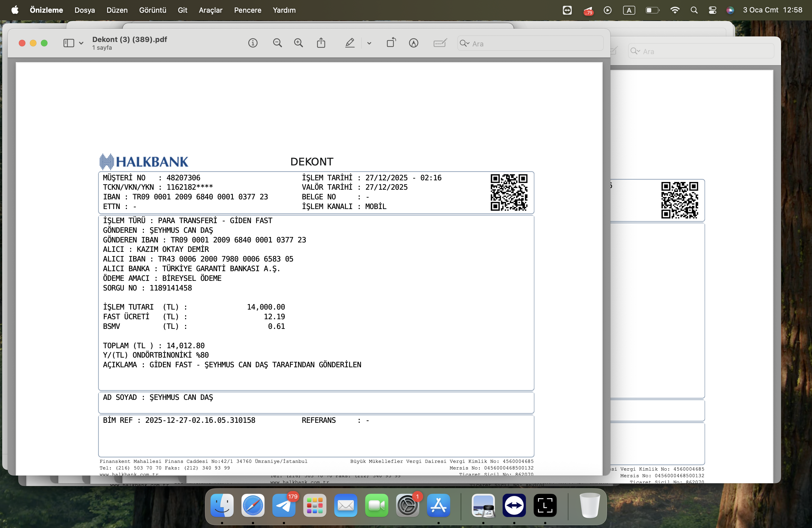Open the Mail app in Dock
Image resolution: width=812 pixels, height=528 pixels.
tap(346, 505)
